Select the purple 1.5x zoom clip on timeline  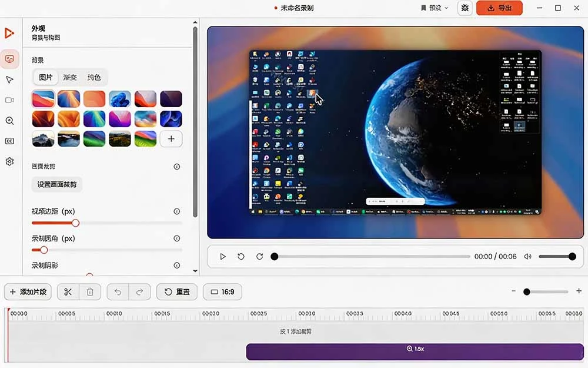click(415, 352)
